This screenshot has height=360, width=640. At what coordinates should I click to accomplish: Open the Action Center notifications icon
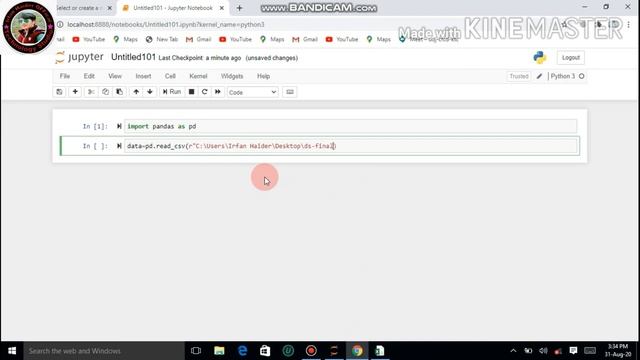[573, 351]
